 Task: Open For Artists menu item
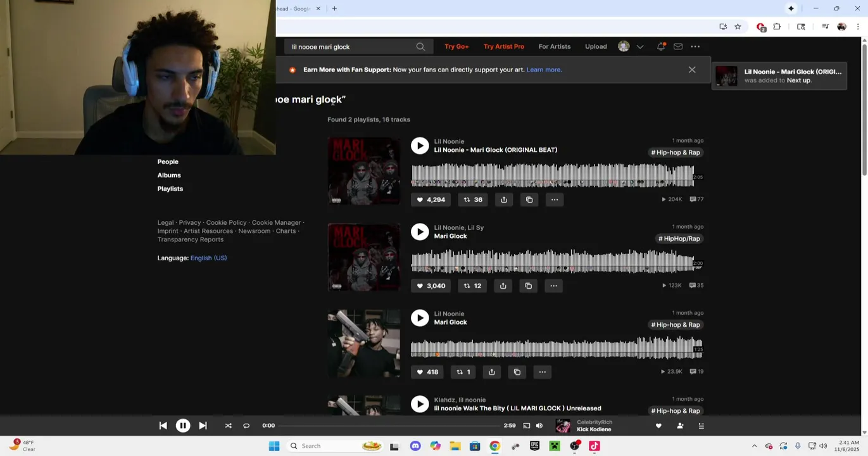(555, 46)
